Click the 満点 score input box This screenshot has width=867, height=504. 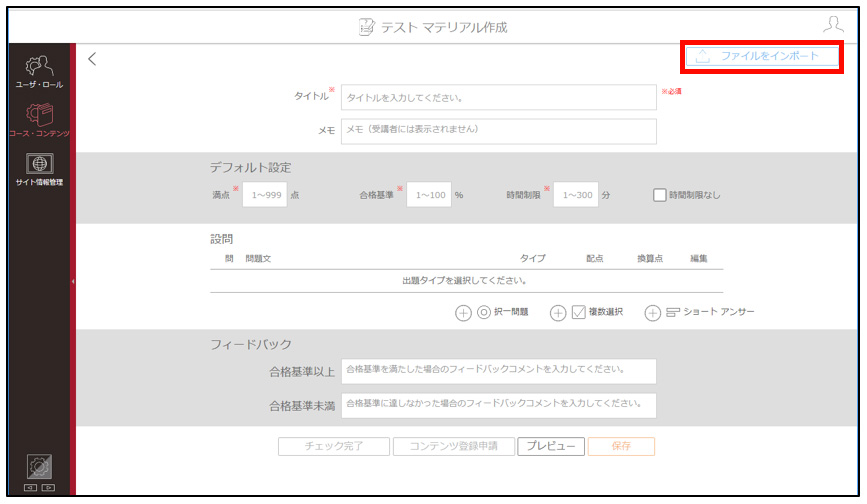click(265, 195)
